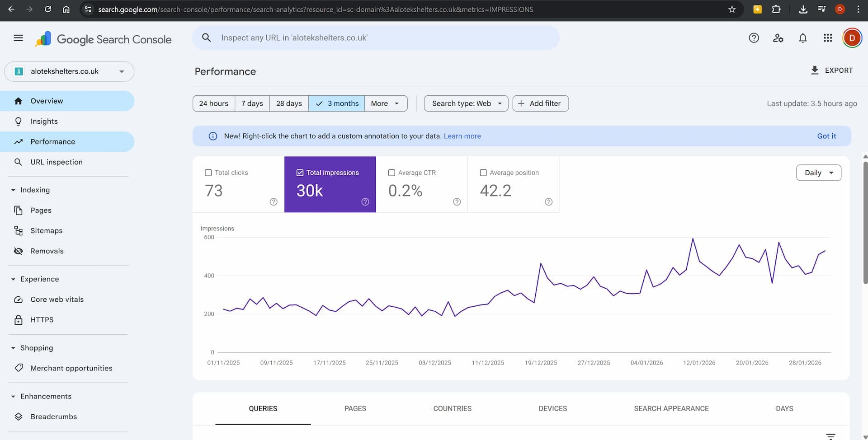Switch to the PAGES tab
The width and height of the screenshot is (868, 440).
(355, 408)
